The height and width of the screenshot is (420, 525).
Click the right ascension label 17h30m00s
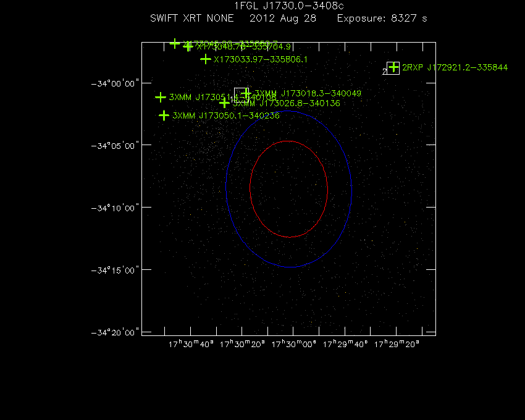coord(293,344)
